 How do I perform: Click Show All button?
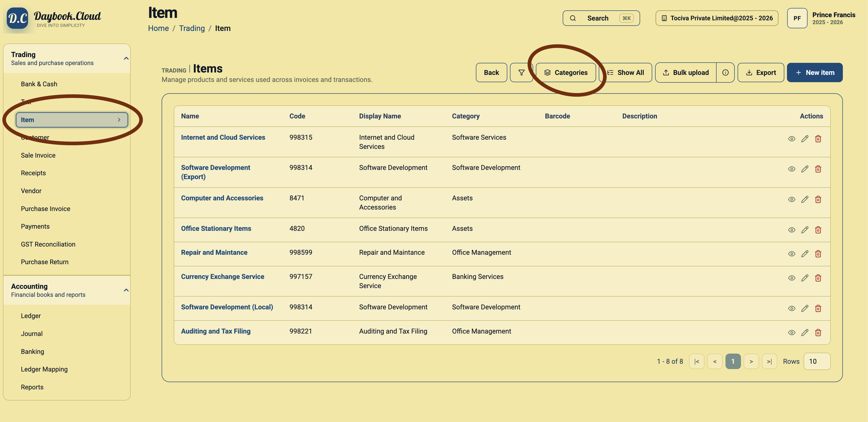625,72
